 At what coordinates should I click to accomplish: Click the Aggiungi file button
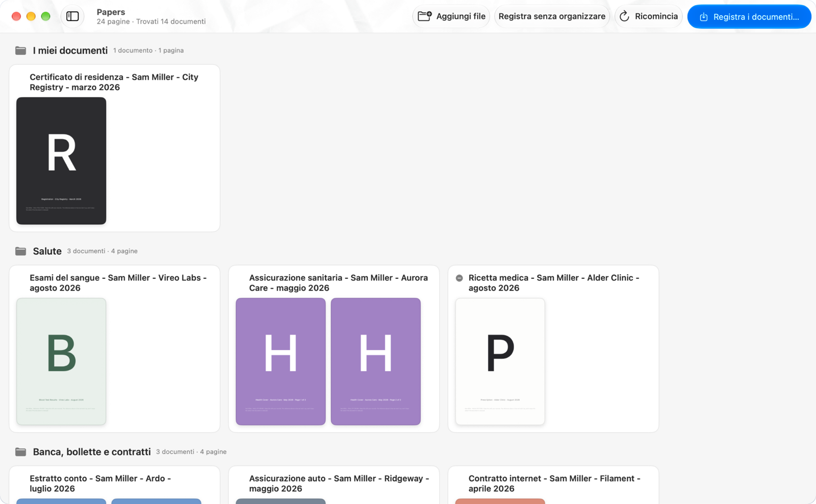(451, 16)
